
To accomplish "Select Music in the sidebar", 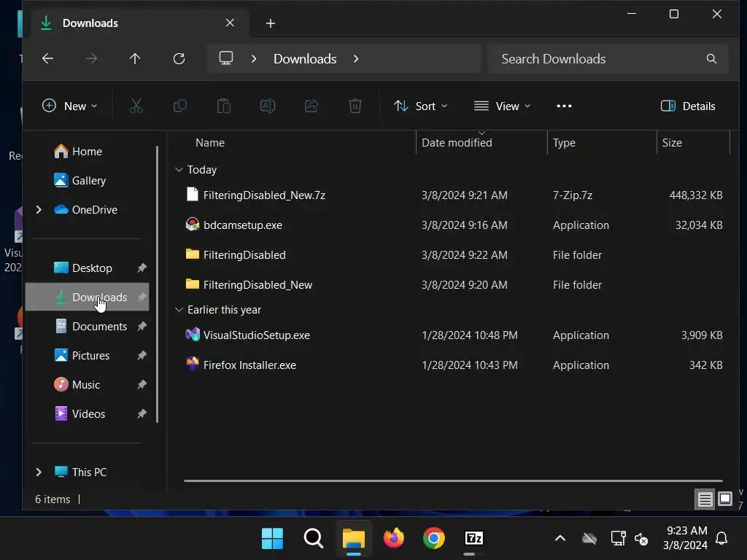I will coord(86,384).
